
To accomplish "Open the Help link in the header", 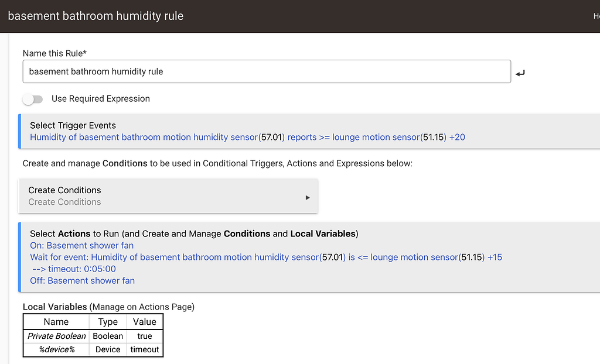I will [x=595, y=16].
